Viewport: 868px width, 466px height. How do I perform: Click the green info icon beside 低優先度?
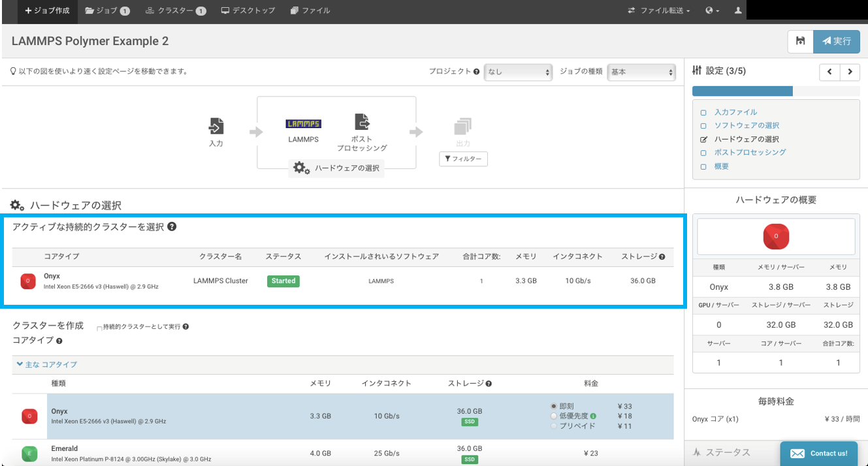[593, 416]
